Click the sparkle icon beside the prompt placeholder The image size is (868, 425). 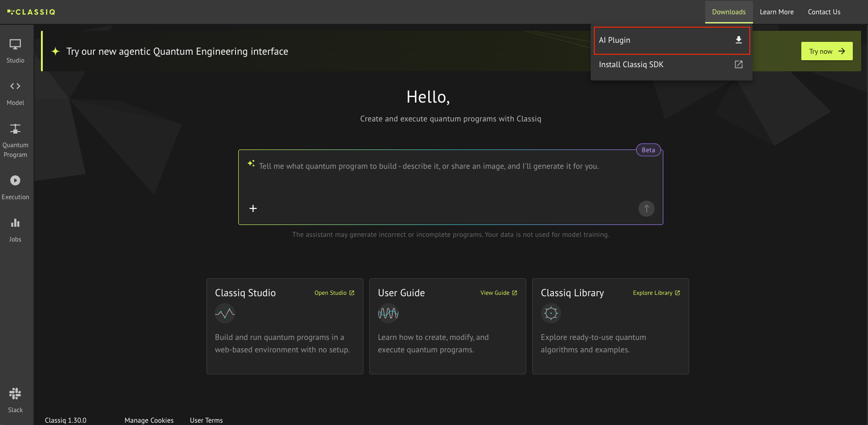[251, 163]
